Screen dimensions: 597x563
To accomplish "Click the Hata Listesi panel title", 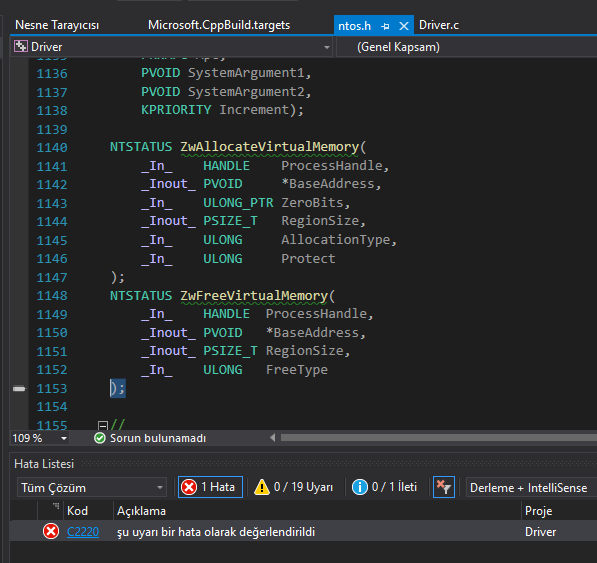I will pos(44,464).
